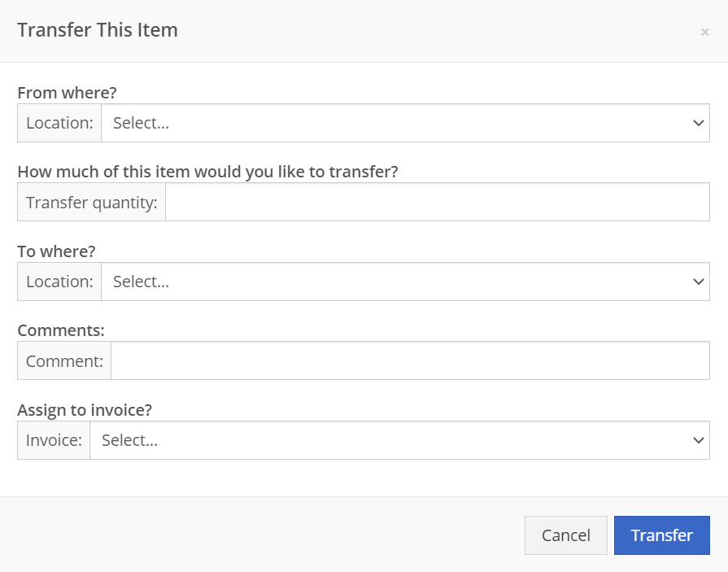This screenshot has height=572, width=728.
Task: Click the blue Transfer button
Action: pos(662,535)
